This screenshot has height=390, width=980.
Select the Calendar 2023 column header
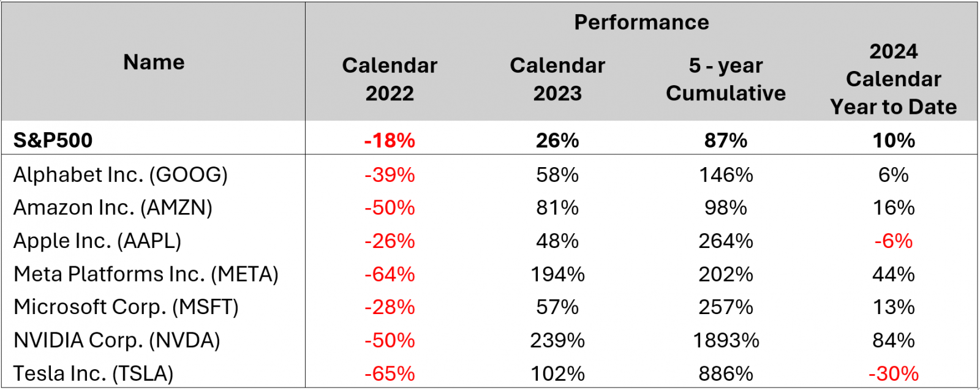coord(557,79)
